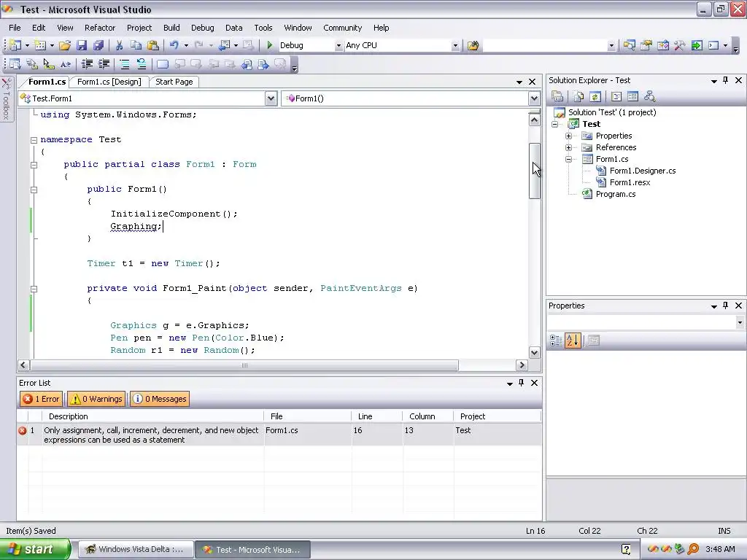Toggle the 0 Warnings filter button
Screen dimensions: 747x560
click(x=96, y=399)
